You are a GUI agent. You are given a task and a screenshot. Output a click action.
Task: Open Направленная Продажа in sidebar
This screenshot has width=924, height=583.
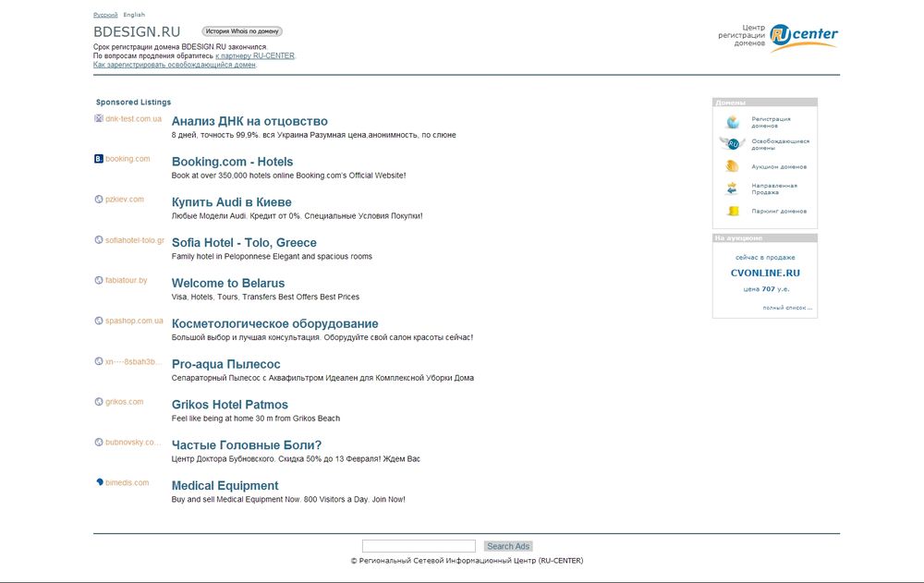point(774,188)
